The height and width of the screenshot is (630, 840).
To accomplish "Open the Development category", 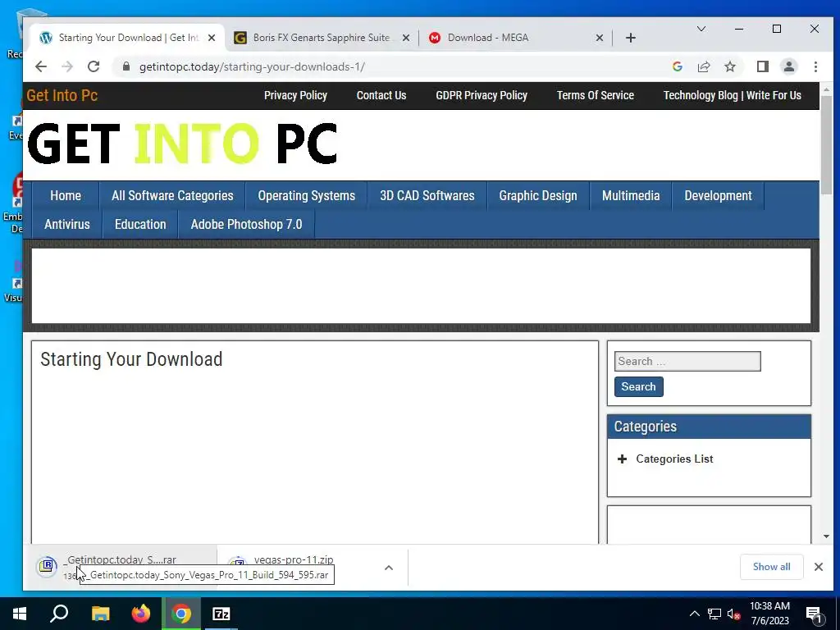I will tap(718, 195).
